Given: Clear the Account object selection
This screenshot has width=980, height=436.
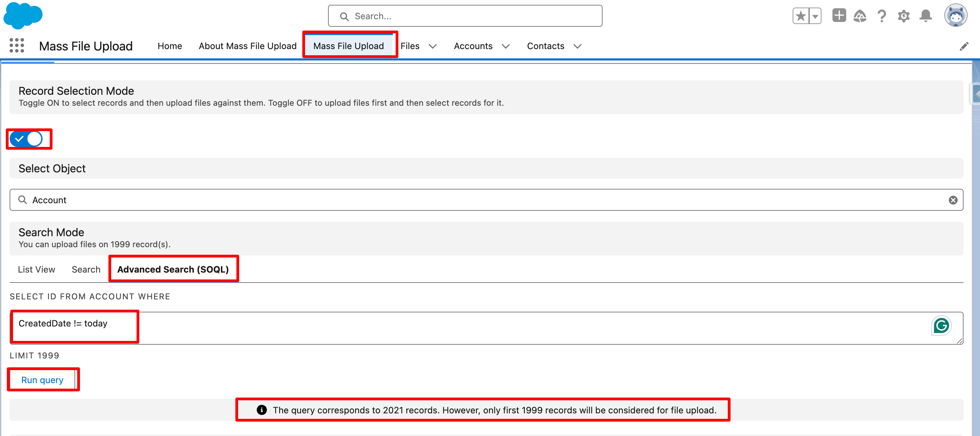Looking at the screenshot, I should coord(953,200).
